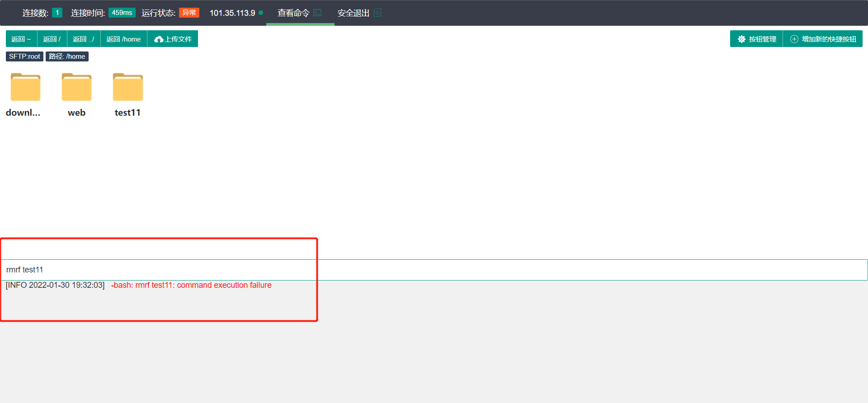Click the gear icon in 按钮管理

tap(741, 39)
